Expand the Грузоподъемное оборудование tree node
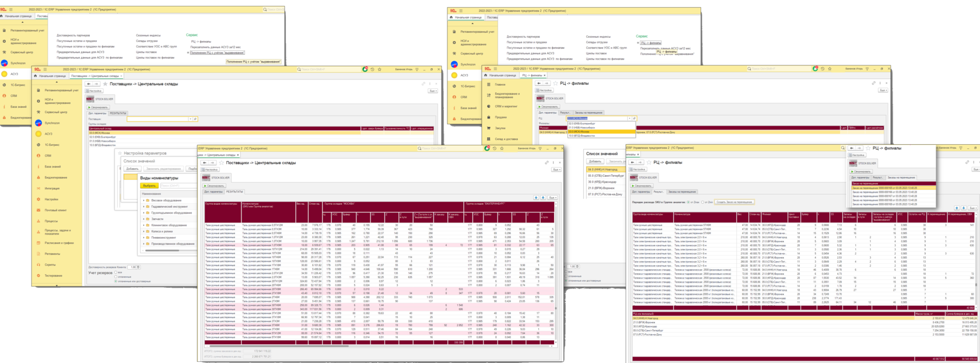Viewport: 980px width, 363px height. tap(144, 212)
